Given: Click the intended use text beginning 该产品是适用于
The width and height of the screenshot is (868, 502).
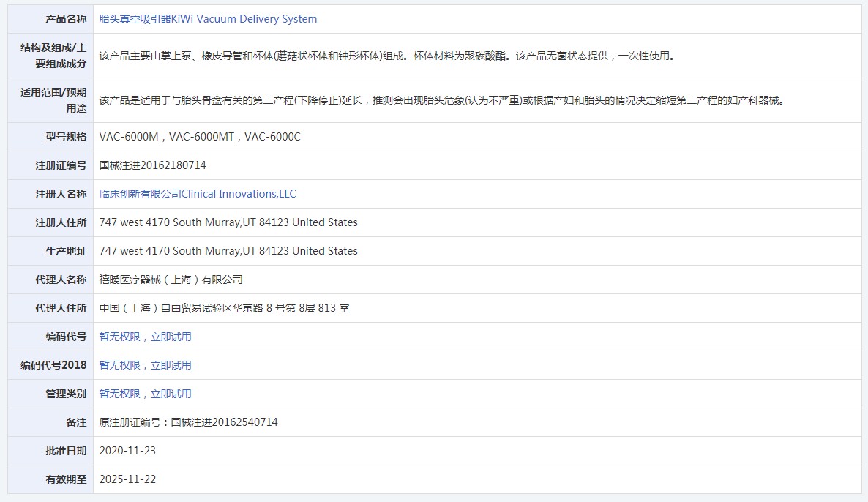Looking at the screenshot, I should click(443, 100).
